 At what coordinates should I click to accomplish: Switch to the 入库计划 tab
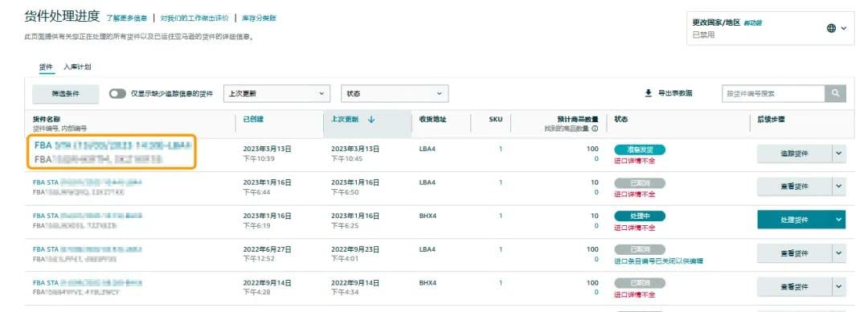point(77,67)
